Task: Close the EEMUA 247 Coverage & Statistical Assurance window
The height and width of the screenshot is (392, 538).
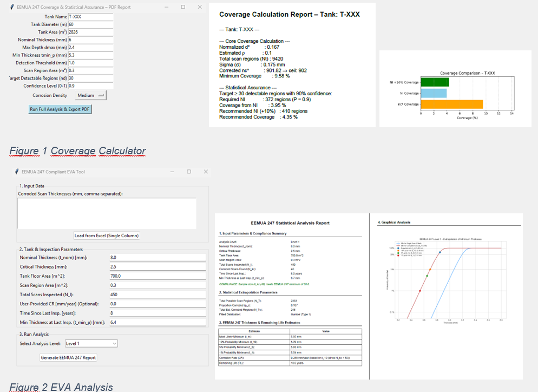Action: tap(200, 7)
